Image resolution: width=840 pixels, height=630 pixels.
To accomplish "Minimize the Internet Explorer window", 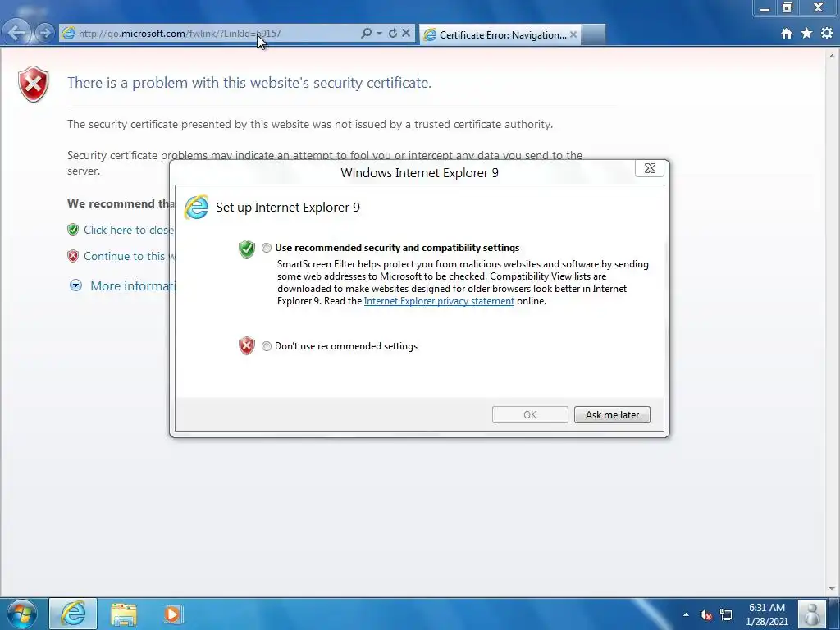I will click(x=765, y=8).
